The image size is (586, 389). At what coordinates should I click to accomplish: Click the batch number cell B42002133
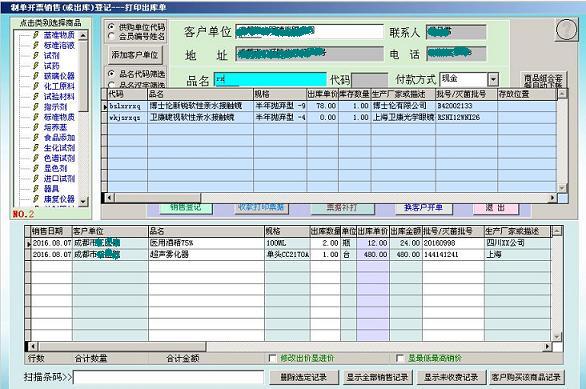(x=466, y=106)
